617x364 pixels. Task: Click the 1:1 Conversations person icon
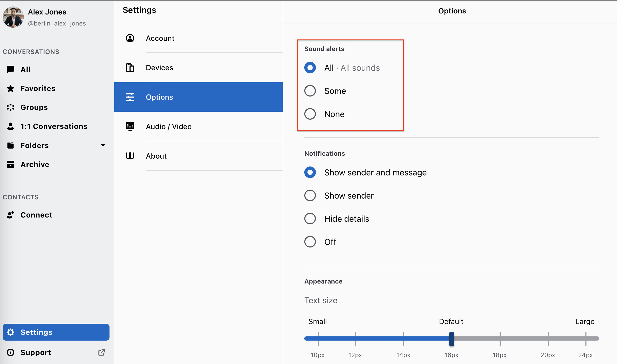[x=11, y=126]
